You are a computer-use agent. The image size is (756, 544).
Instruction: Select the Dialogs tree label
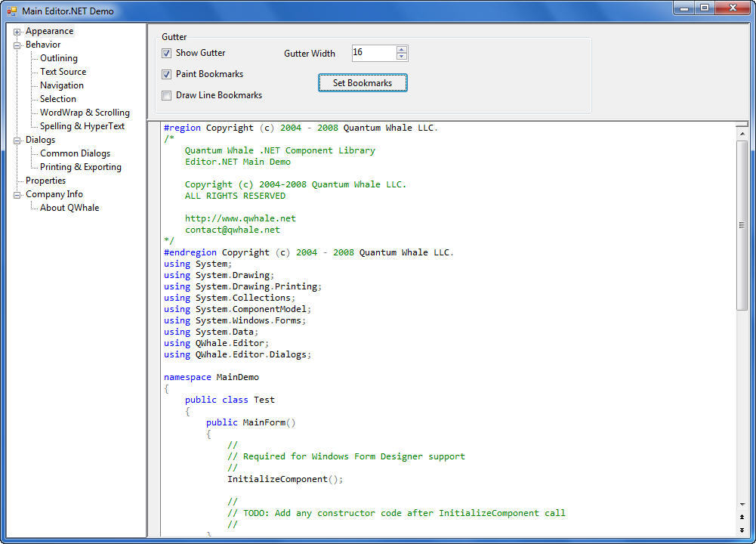(41, 140)
